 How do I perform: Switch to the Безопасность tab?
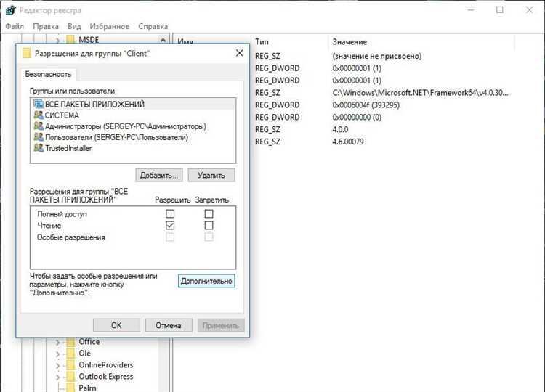tap(48, 74)
